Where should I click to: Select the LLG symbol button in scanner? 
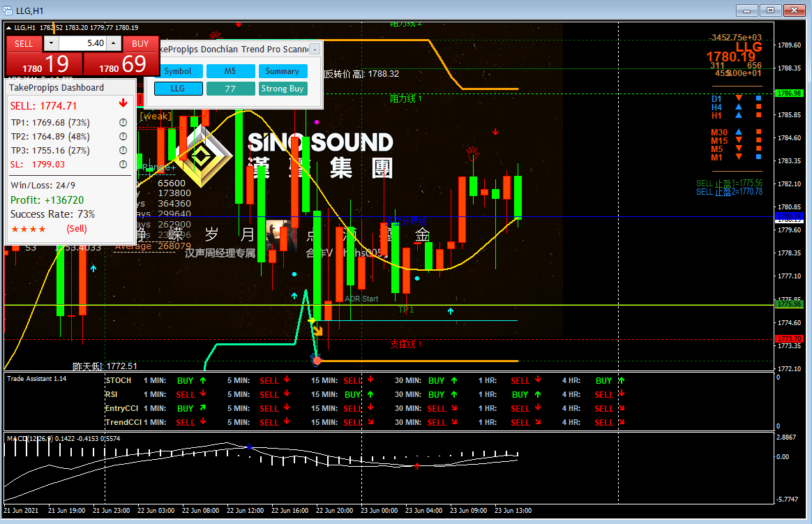pos(178,89)
